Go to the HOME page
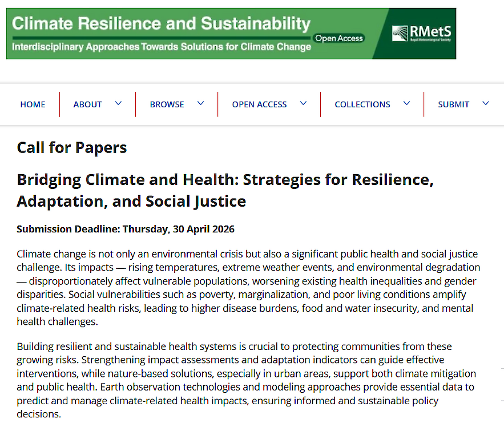The width and height of the screenshot is (504, 427). 33,104
